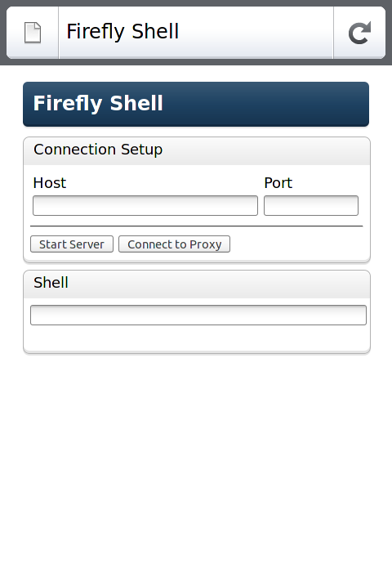Click the Host field label
The width and height of the screenshot is (392, 564).
50,183
